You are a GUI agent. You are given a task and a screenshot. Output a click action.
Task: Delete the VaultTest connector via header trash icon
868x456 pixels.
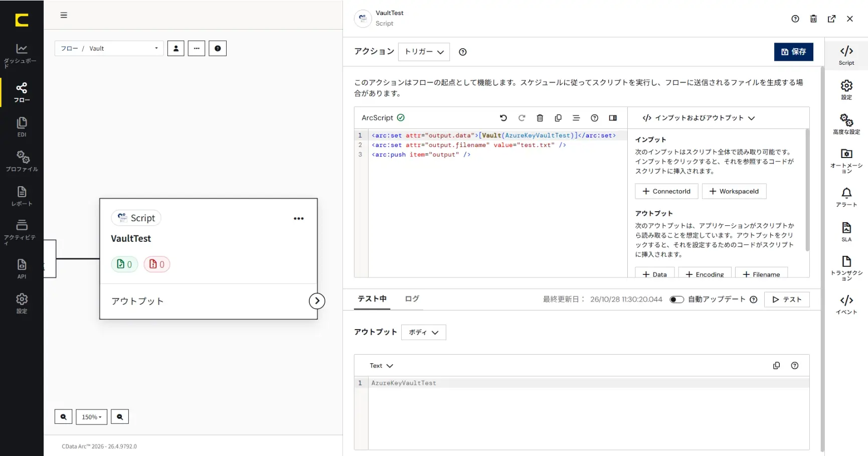click(813, 19)
